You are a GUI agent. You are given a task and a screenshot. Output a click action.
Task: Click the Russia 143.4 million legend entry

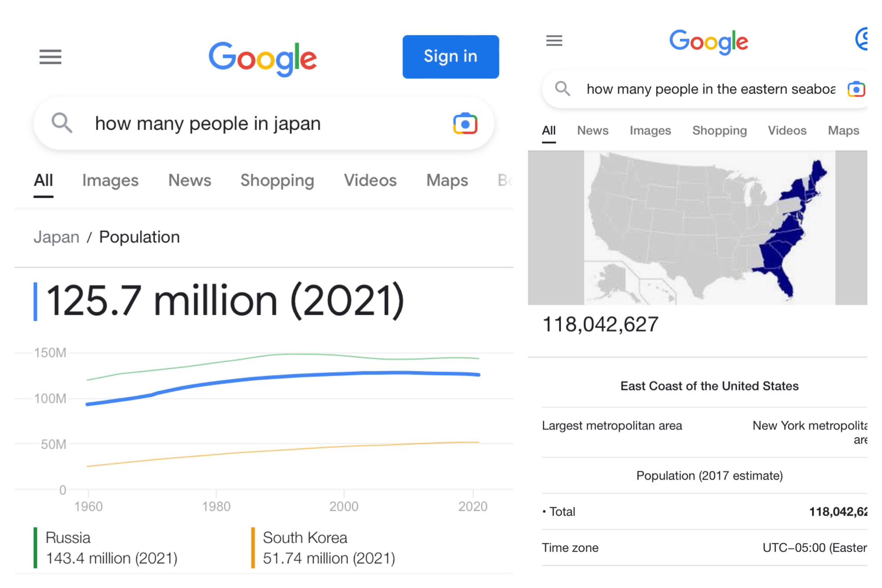(x=111, y=547)
